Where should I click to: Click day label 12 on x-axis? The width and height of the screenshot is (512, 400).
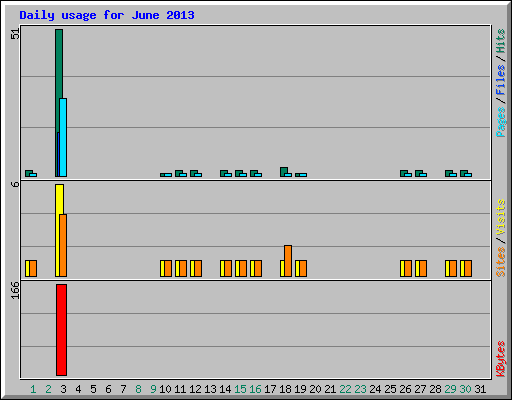coord(195,389)
